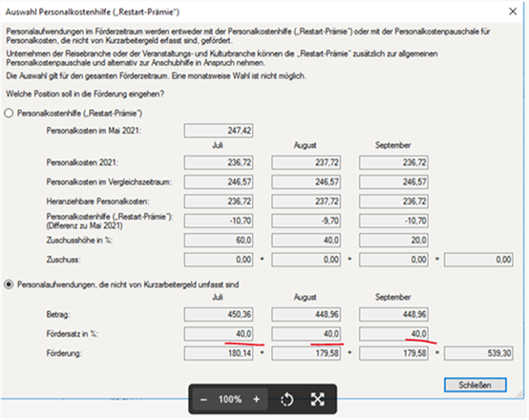Click the Förderung total field 539,30
The height and width of the screenshot is (420, 529).
tap(478, 353)
